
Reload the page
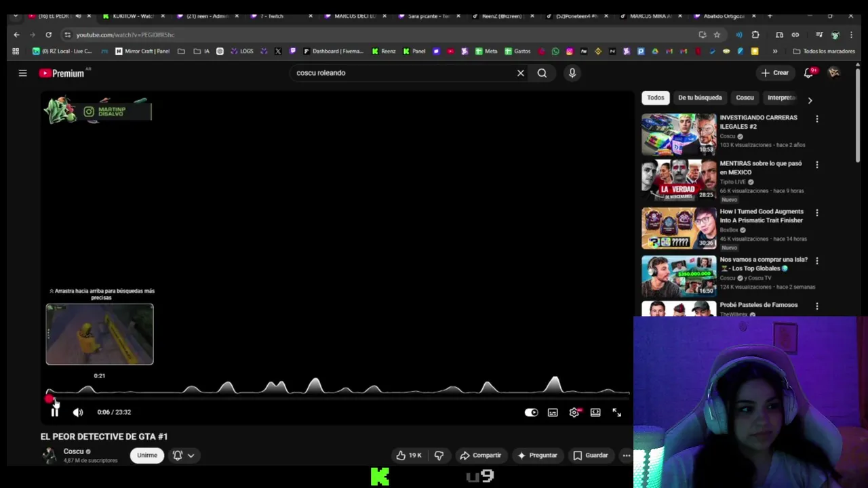click(48, 35)
